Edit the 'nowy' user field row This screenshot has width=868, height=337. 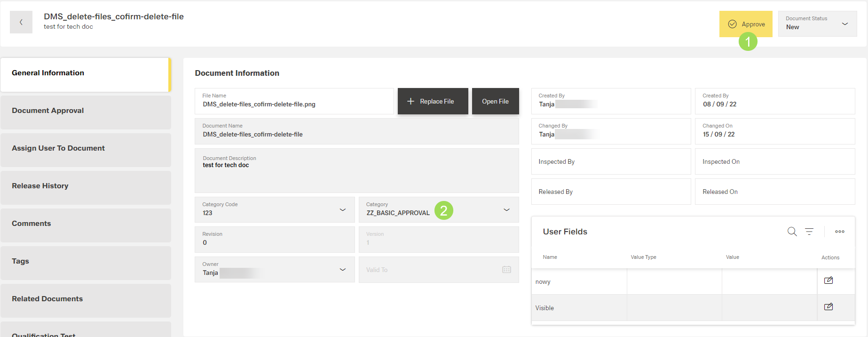(x=829, y=281)
